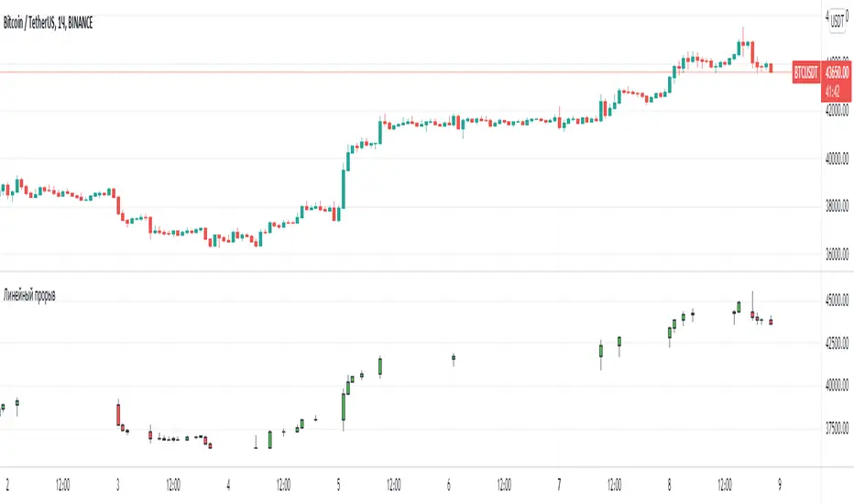Click the red BTCUSDT price tag
854x504 pixels.
click(807, 71)
